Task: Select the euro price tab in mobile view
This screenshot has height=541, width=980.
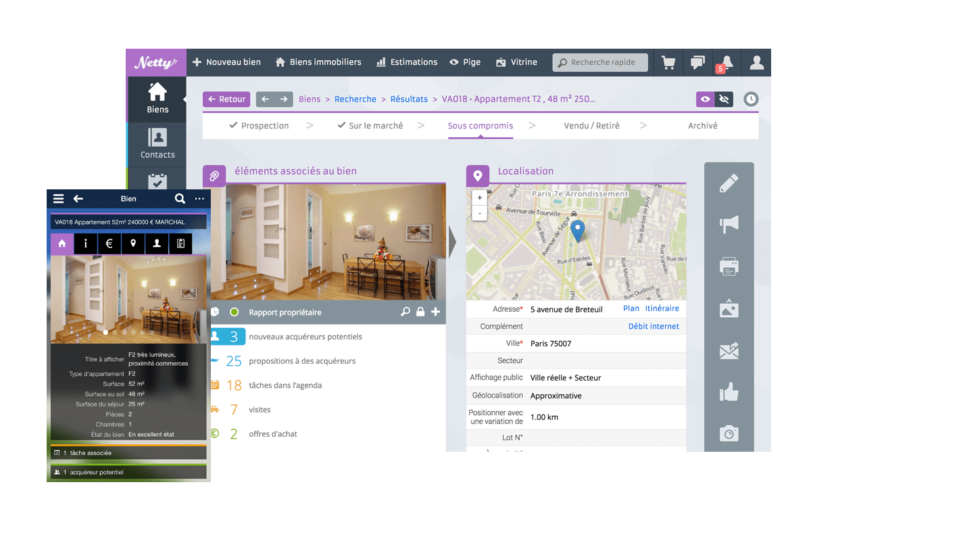Action: pyautogui.click(x=109, y=243)
